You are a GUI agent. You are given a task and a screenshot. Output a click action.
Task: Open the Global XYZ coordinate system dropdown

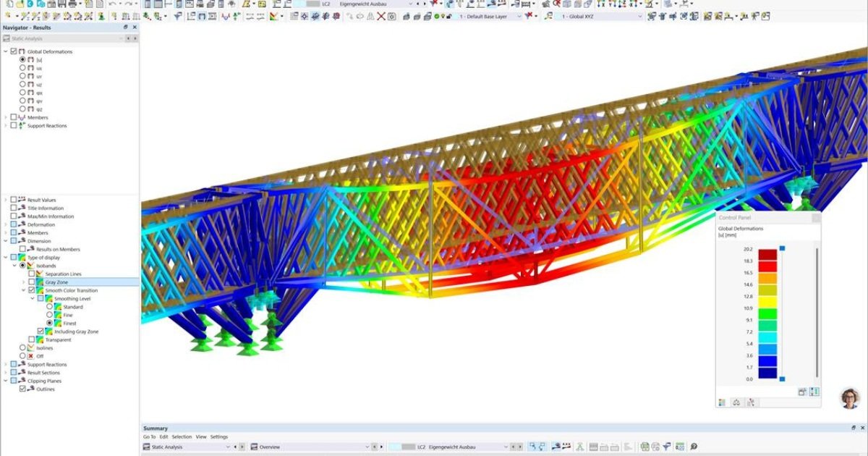639,16
